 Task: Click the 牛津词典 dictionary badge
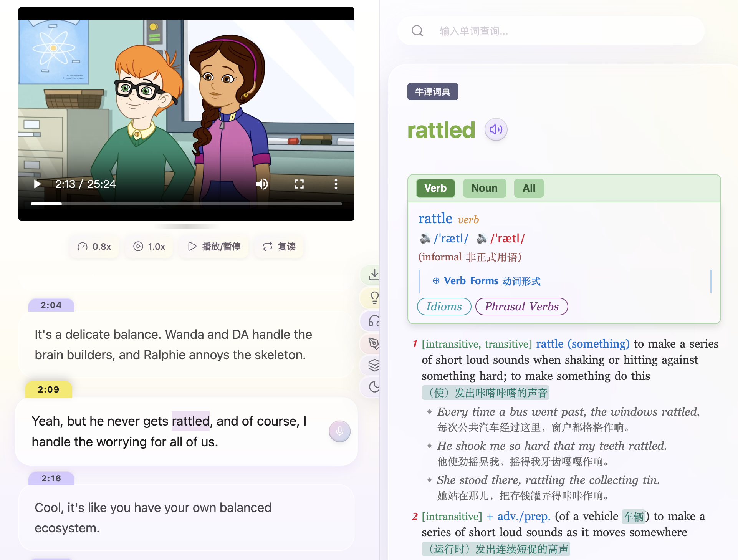pos(433,92)
